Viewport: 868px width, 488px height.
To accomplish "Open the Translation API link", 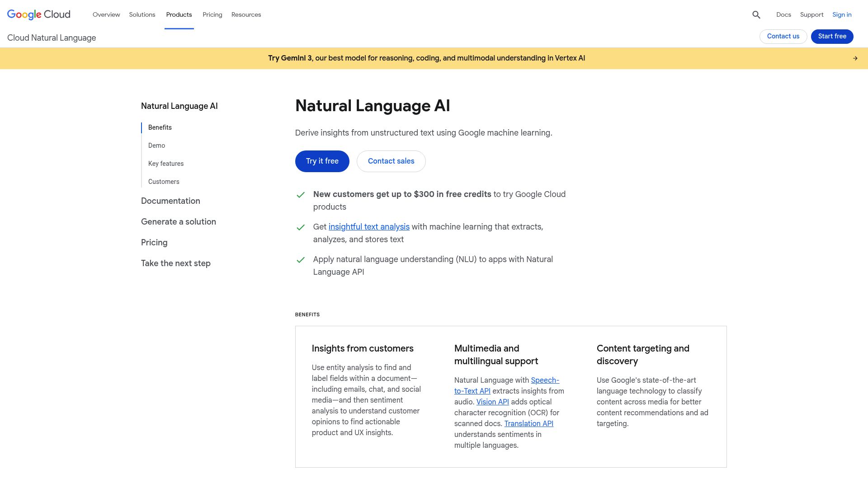I will [x=528, y=423].
